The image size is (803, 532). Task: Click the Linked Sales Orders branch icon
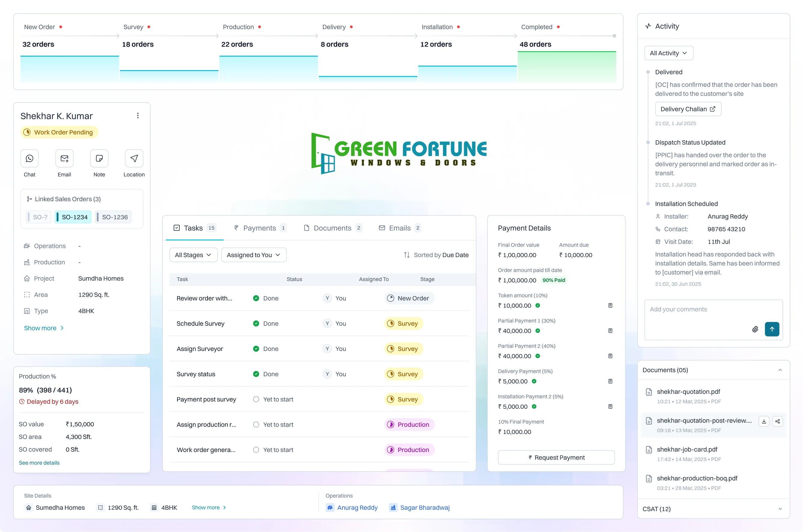(x=29, y=199)
